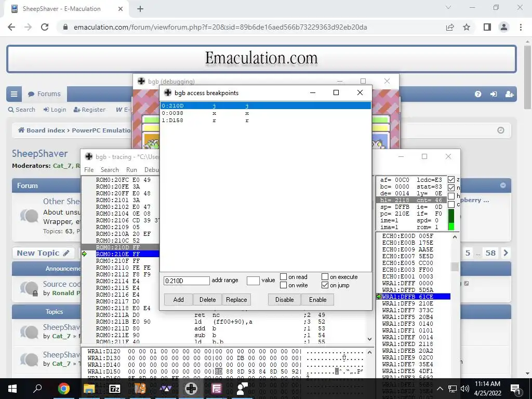The width and height of the screenshot is (532, 399).
Task: Check the 'on write' checkbox
Action: (283, 285)
